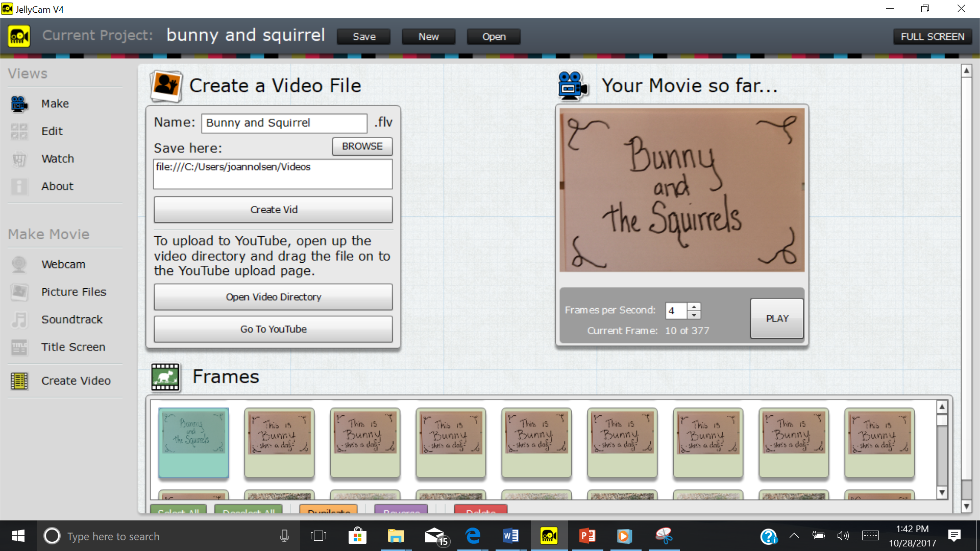Switch to Full Screen mode
This screenshot has height=551, width=980.
click(932, 36)
